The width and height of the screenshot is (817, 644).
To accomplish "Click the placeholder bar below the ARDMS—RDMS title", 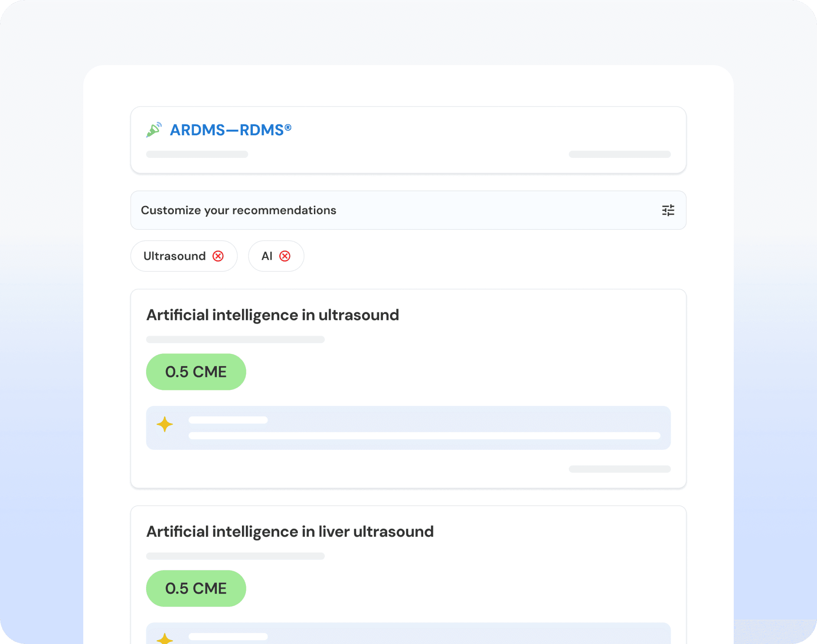I will click(197, 154).
